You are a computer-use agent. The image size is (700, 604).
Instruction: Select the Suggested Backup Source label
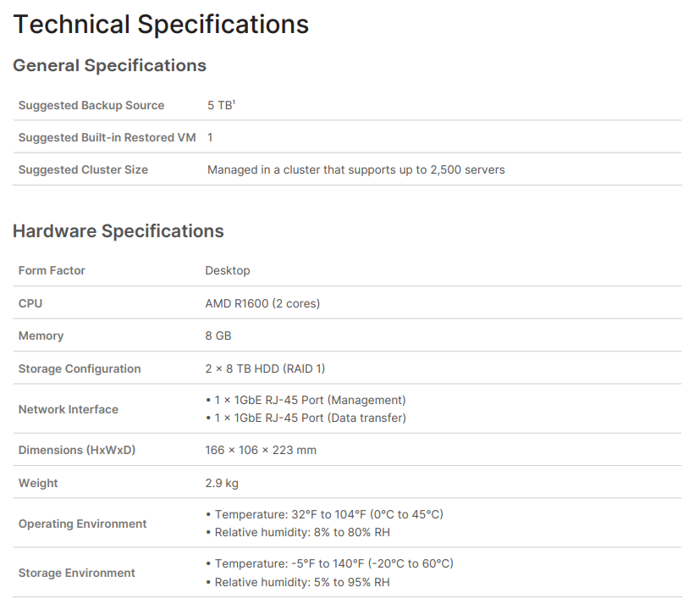click(91, 105)
